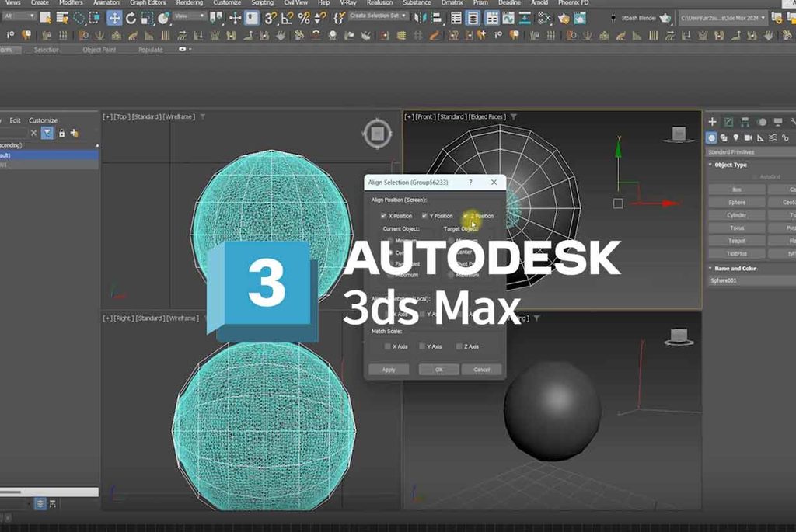Click the Align tool icon
The height and width of the screenshot is (532, 796).
[x=437, y=19]
